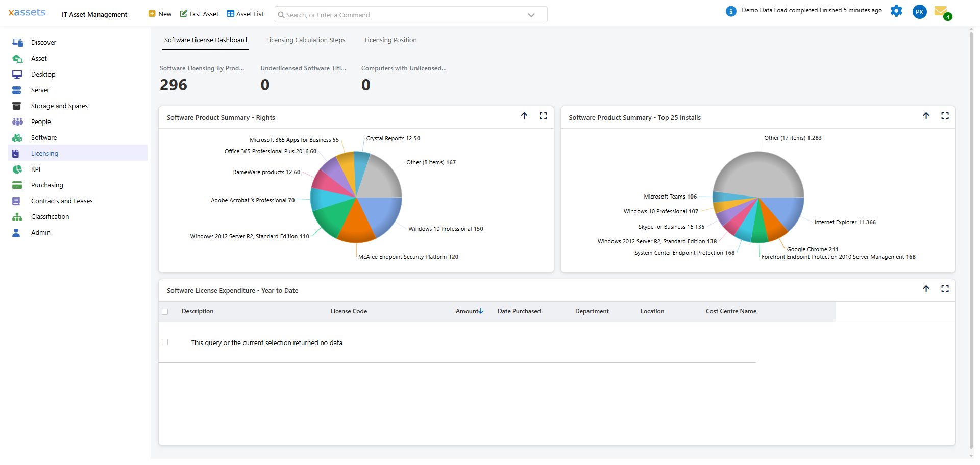Screen dimensions: 980x465
Task: Expand the Software License Expenditure panel to fullscreen
Action: click(x=945, y=289)
